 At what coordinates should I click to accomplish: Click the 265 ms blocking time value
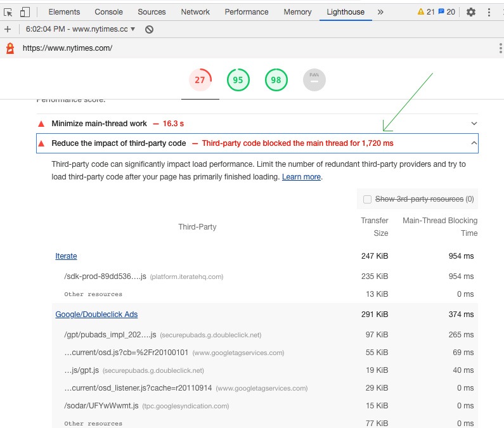point(461,335)
